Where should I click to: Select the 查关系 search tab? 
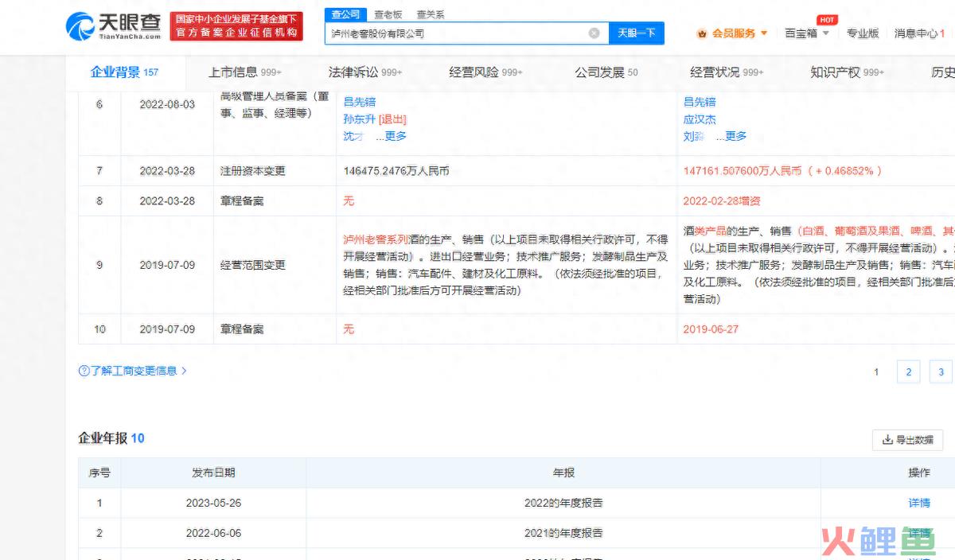(431, 14)
